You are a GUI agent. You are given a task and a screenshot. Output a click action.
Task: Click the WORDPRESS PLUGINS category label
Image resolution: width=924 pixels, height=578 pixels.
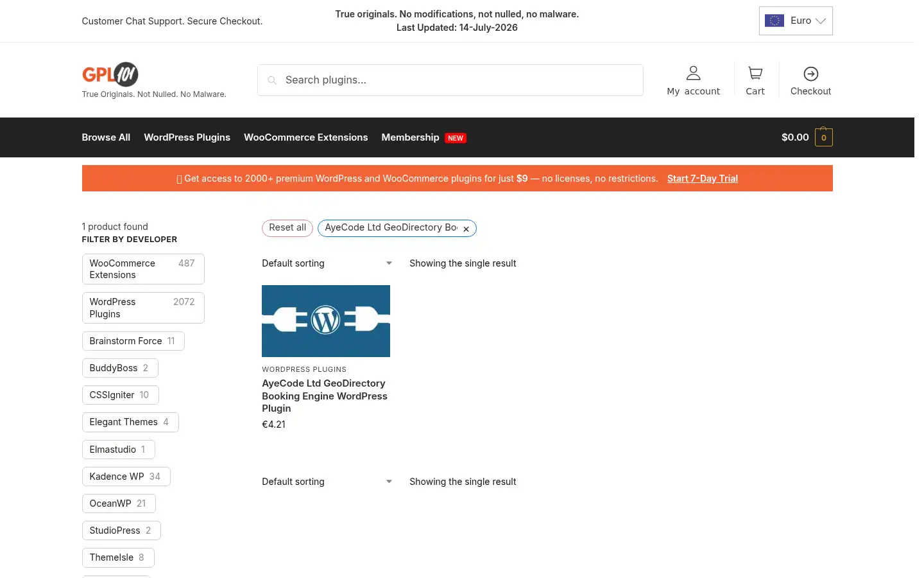click(304, 369)
